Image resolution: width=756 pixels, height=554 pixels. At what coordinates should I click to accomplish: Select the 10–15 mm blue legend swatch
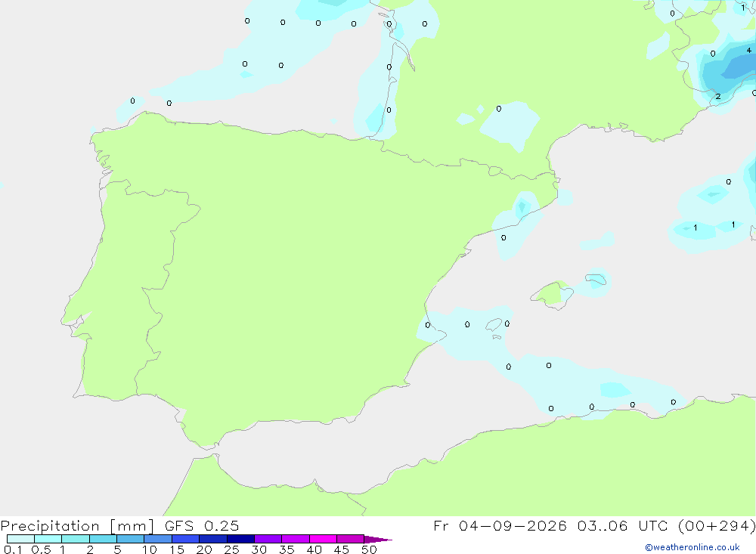[x=158, y=539]
